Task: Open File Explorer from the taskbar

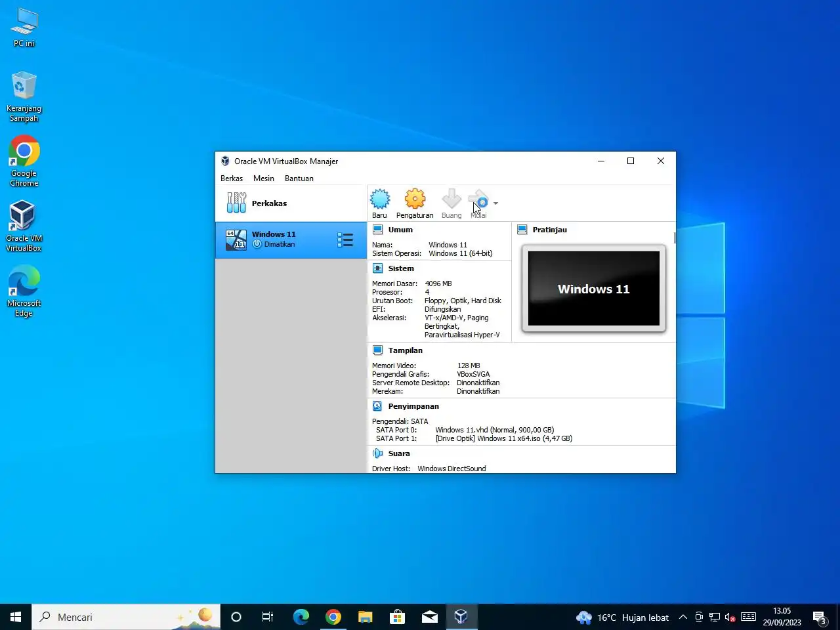Action: pos(365,617)
